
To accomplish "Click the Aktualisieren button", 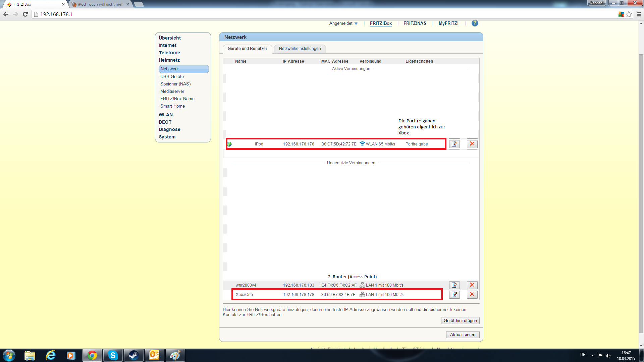I will [463, 335].
